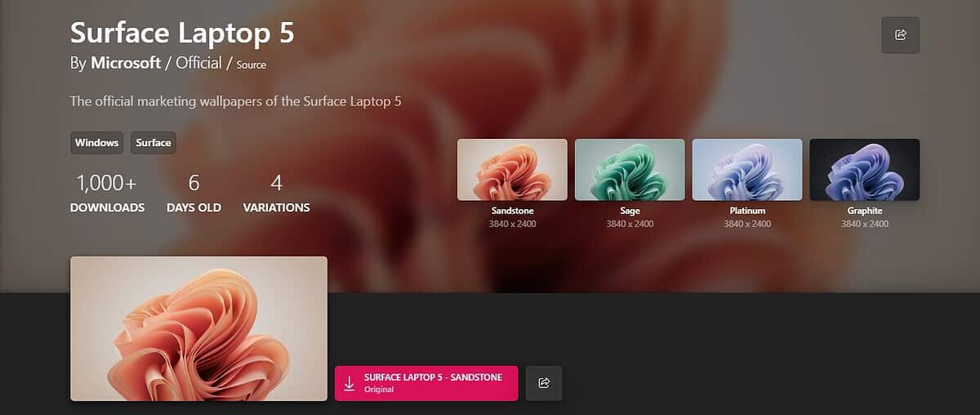Follow the Source link
The image size is (980, 415).
(252, 65)
